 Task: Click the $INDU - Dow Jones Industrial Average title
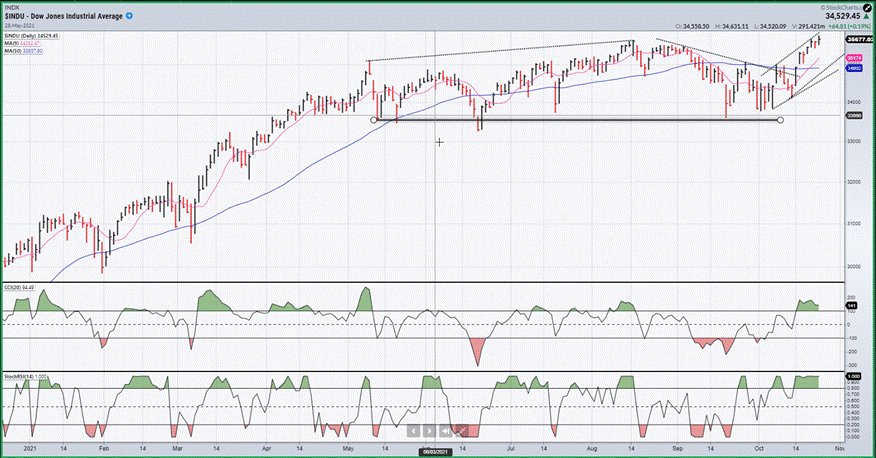point(64,16)
